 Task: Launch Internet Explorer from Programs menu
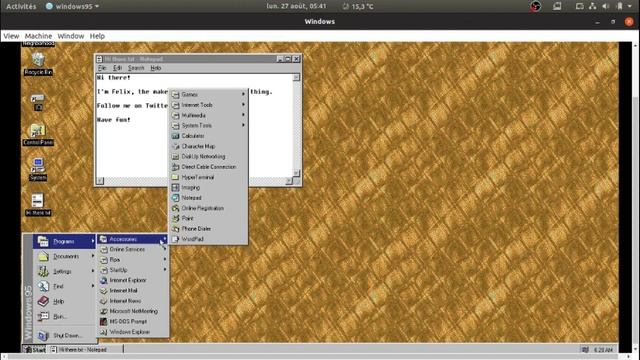coord(133,280)
